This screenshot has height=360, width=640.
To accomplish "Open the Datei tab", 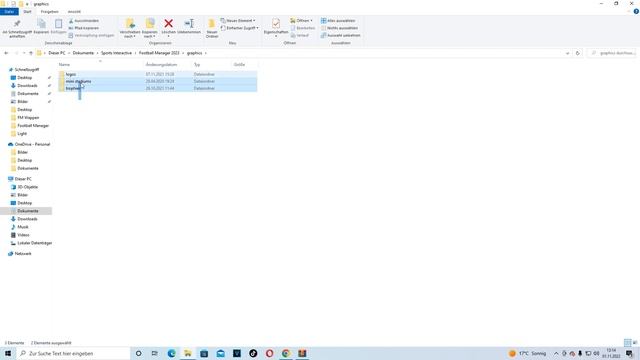I will (x=9, y=11).
